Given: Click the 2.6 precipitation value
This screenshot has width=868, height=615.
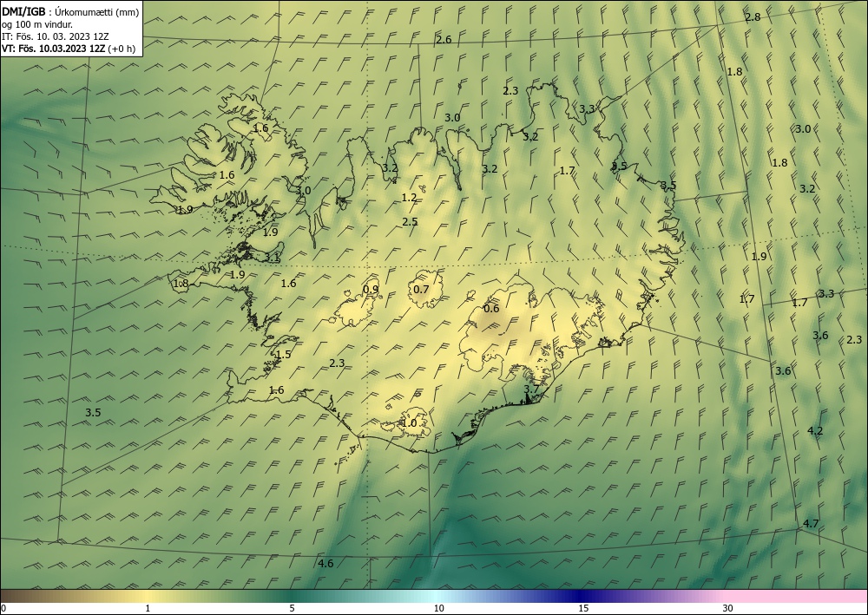Looking at the screenshot, I should coord(444,39).
